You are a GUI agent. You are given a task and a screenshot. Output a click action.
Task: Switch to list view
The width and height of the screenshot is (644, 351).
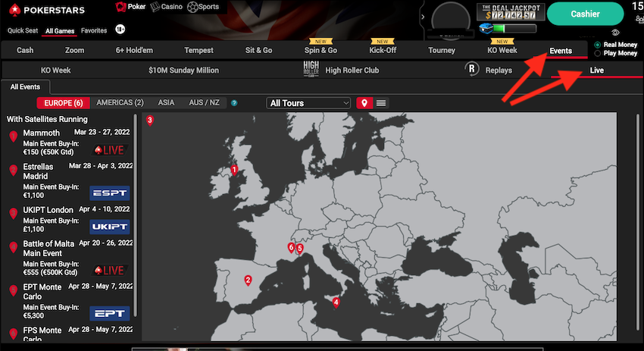tap(381, 103)
